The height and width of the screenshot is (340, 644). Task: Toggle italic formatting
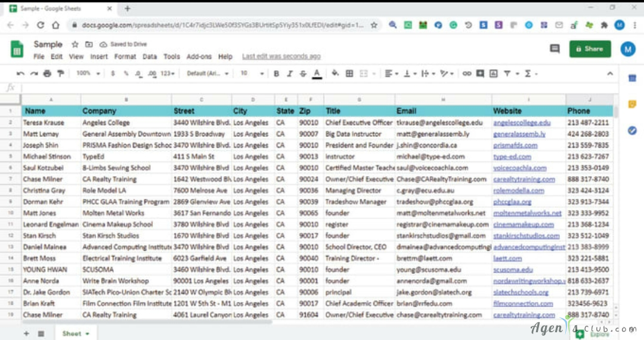[x=290, y=73]
